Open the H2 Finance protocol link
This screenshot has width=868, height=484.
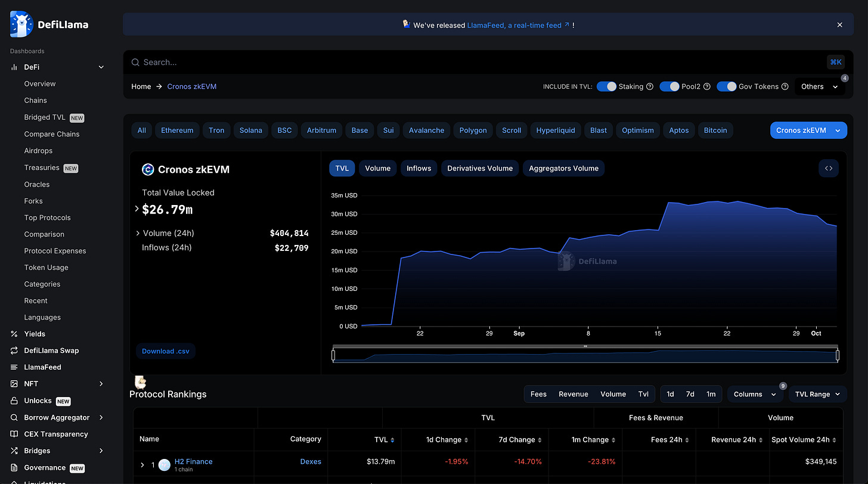click(193, 461)
